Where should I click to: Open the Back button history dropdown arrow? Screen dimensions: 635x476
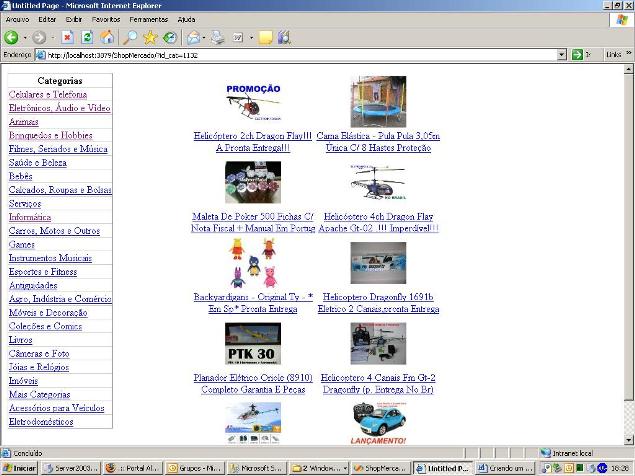(26, 37)
